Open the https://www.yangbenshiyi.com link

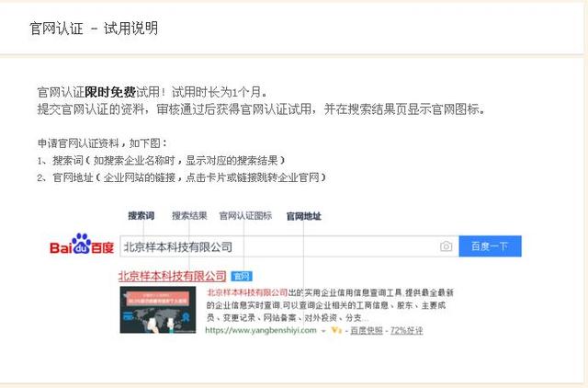261,331
